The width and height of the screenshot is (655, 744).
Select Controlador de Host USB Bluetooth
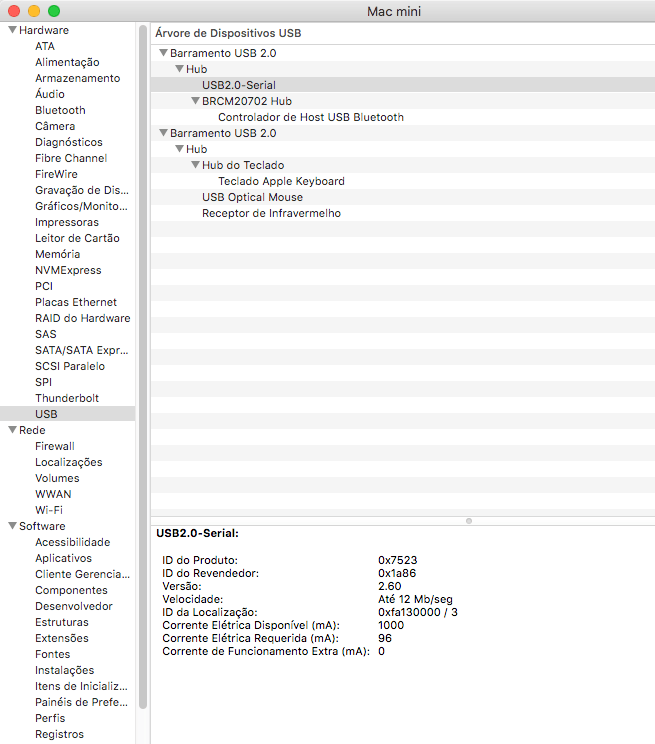(x=311, y=117)
